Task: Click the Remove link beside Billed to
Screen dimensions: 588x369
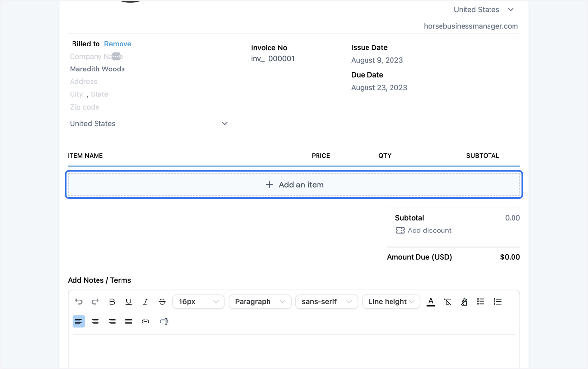Action: coord(118,44)
